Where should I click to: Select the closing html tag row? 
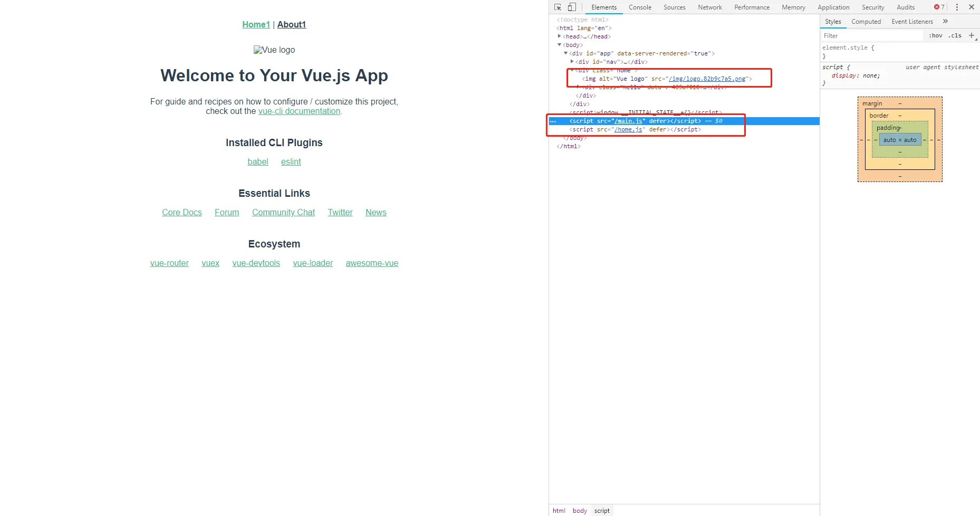click(x=569, y=146)
